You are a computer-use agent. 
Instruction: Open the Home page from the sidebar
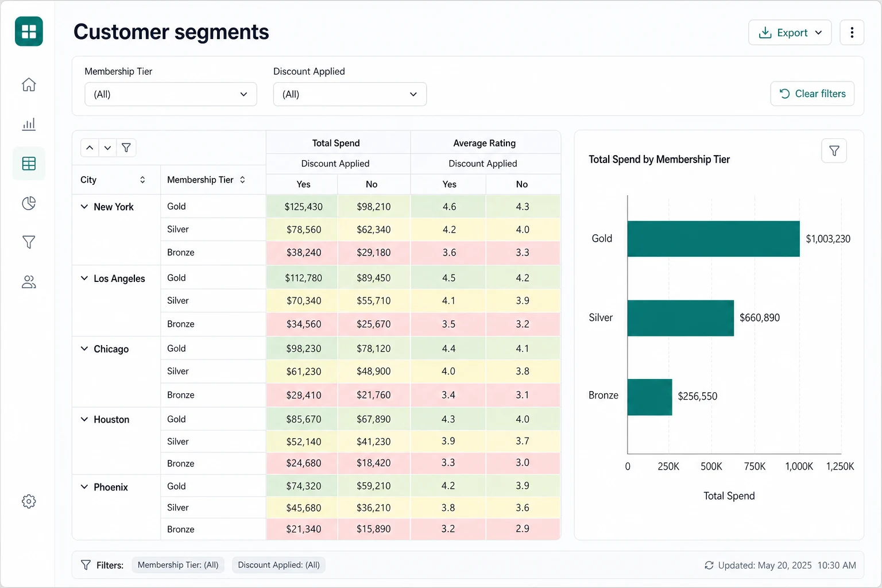pos(29,84)
